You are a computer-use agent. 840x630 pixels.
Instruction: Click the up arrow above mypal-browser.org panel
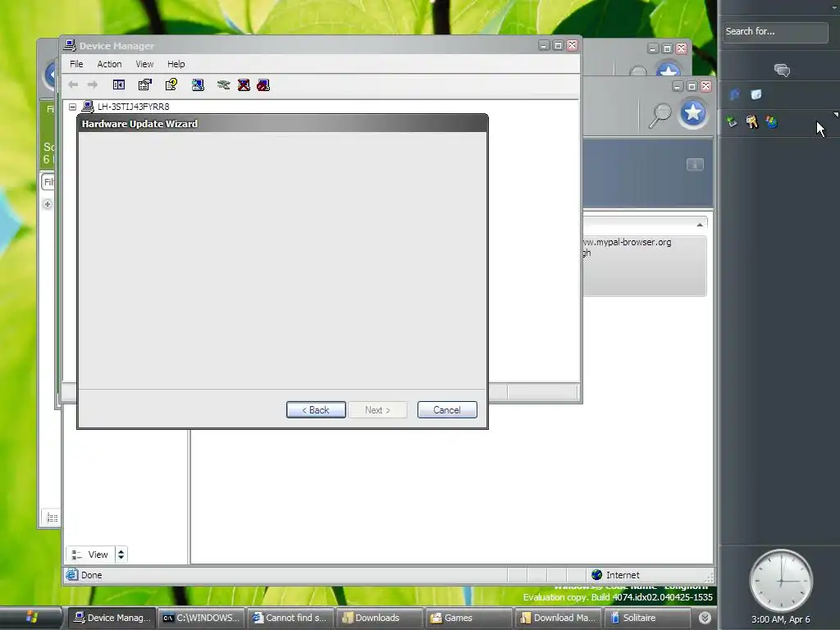click(700, 225)
